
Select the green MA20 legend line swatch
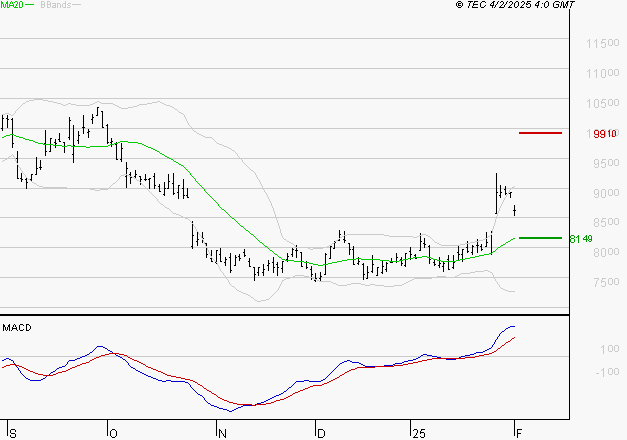pyautogui.click(x=30, y=6)
